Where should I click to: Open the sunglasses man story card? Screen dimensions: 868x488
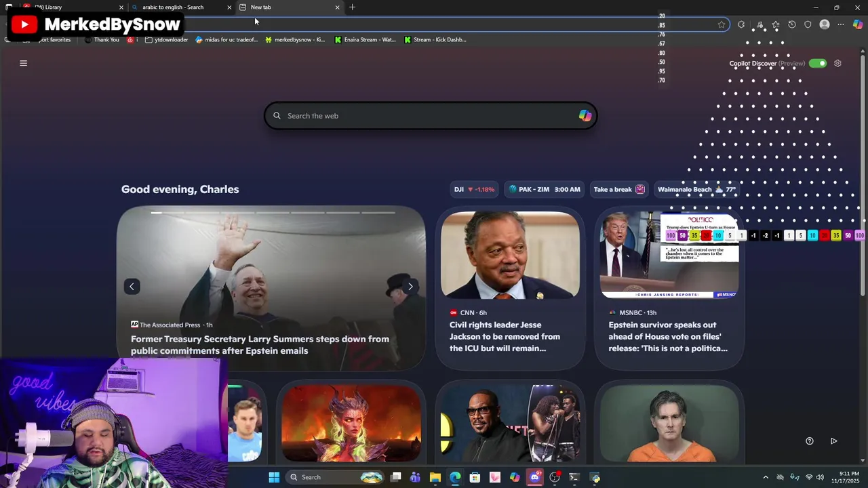tap(510, 424)
